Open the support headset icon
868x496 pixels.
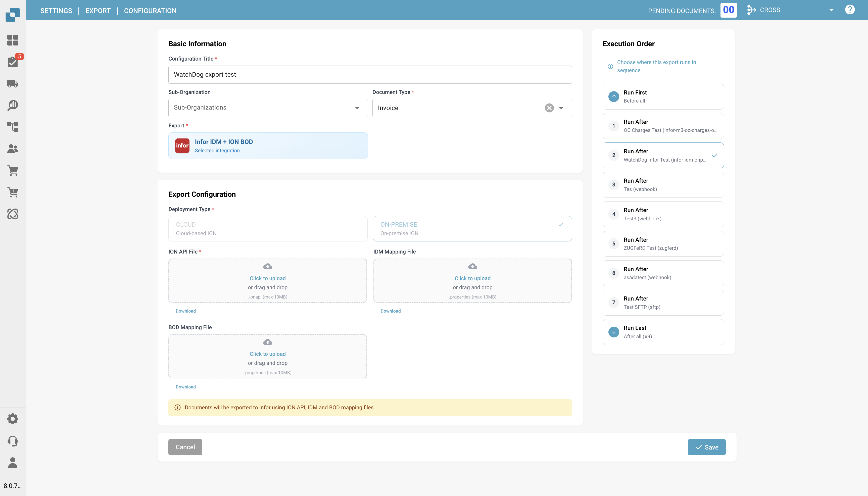click(13, 441)
